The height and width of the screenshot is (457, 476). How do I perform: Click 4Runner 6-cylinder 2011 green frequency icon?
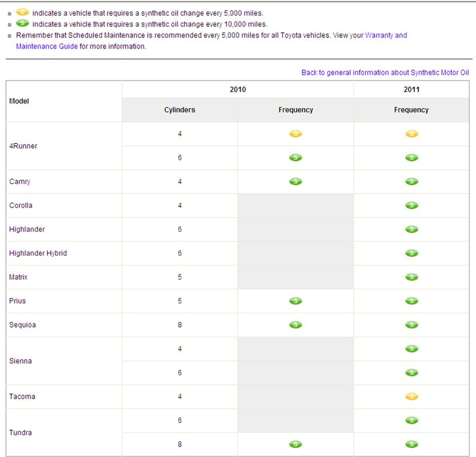[412, 158]
